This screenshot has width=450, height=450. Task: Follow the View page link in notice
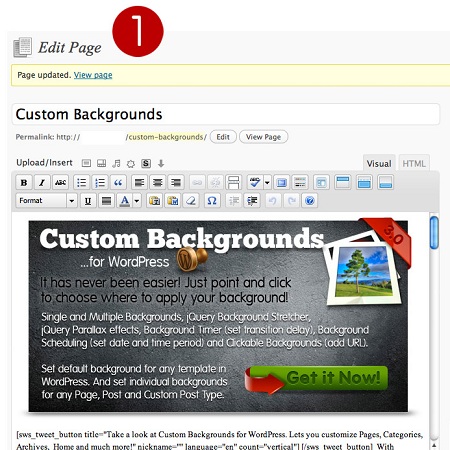[93, 75]
